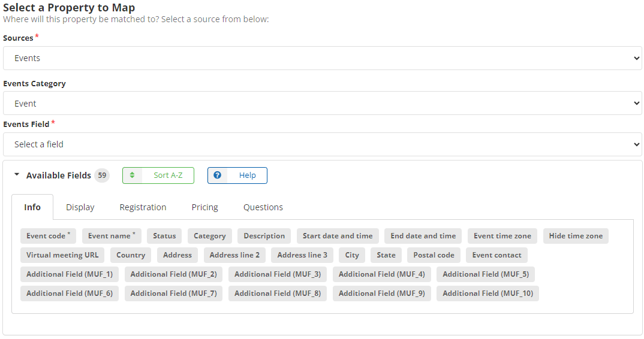This screenshot has height=339, width=644.
Task: Select Additional Field (MUF_10) chip
Action: [x=487, y=293]
